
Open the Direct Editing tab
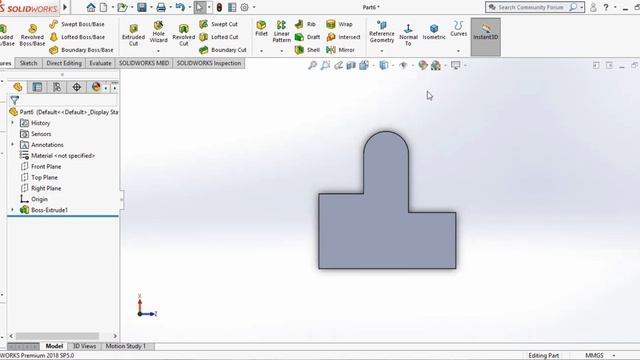pyautogui.click(x=64, y=63)
